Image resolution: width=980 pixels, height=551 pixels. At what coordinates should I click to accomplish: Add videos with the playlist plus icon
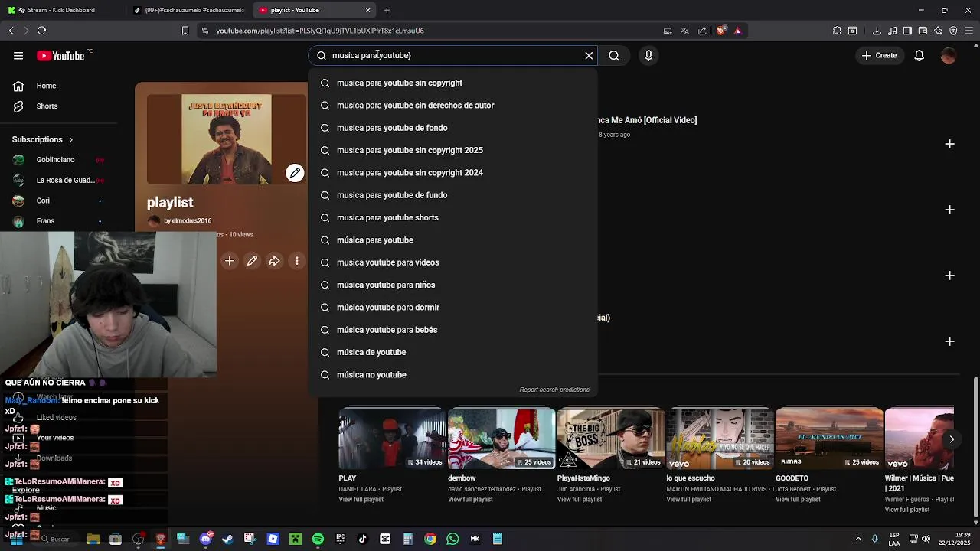click(230, 261)
